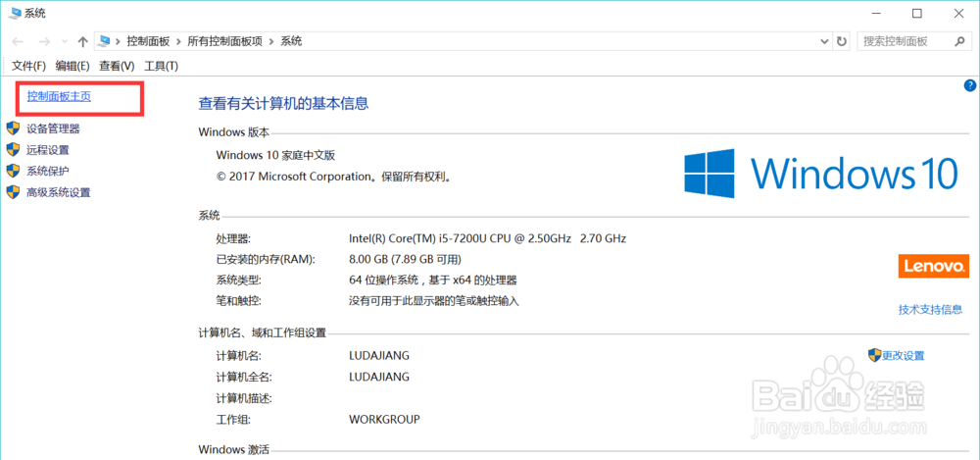Screen dimensions: 980x460
Task: Open 远程设置 link
Action: click(47, 150)
